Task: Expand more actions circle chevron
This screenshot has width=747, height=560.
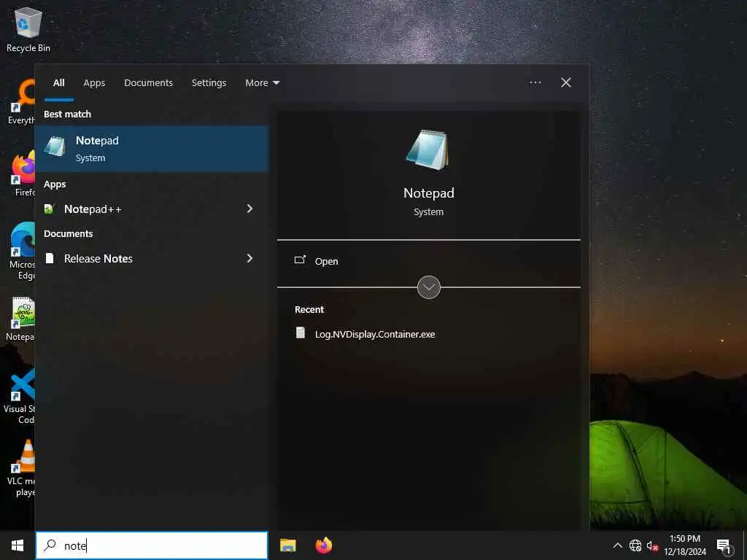Action: click(428, 287)
